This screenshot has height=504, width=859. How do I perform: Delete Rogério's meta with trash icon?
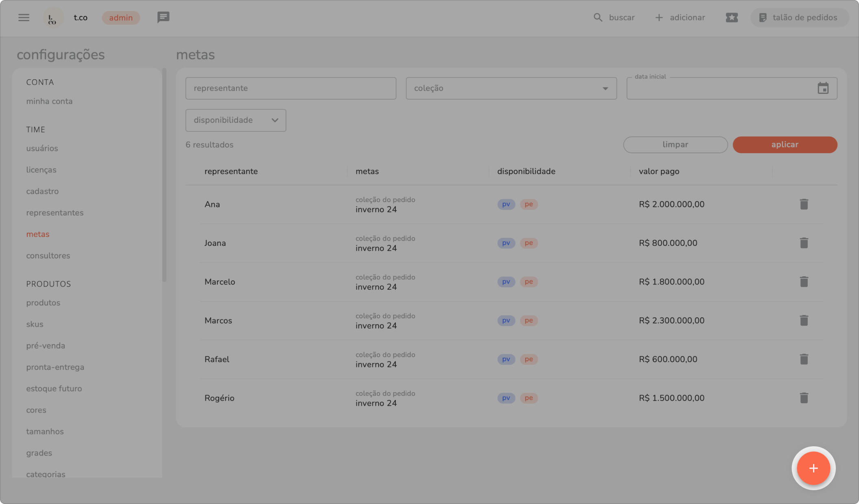pyautogui.click(x=804, y=398)
